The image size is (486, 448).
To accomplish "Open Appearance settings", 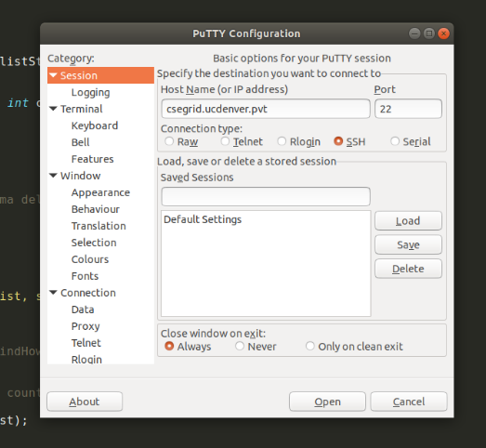I will [x=100, y=192].
